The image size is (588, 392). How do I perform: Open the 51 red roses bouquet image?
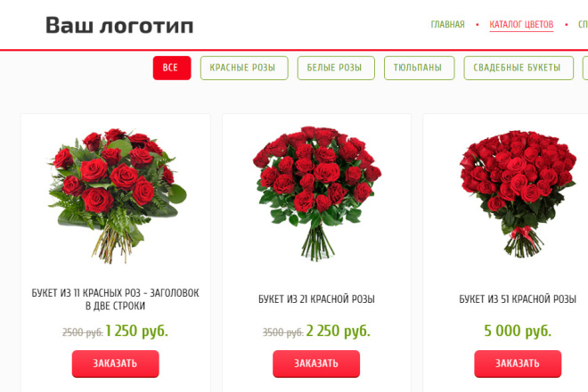(518, 194)
